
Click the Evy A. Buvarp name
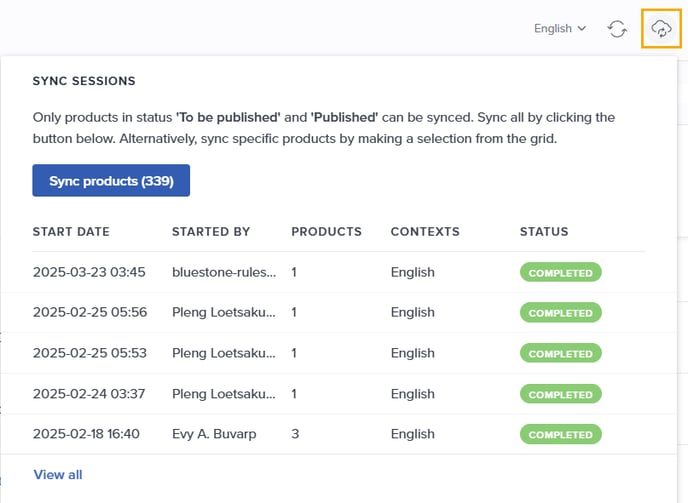214,434
